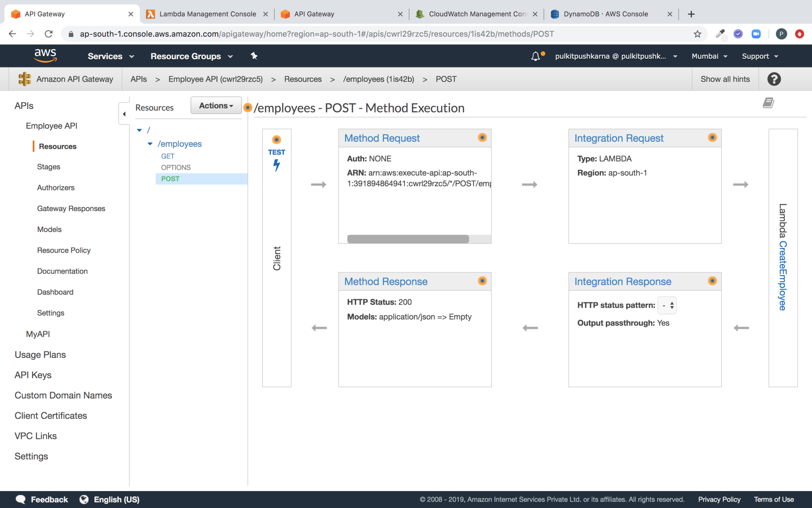Select the GET method in tree

pos(168,156)
